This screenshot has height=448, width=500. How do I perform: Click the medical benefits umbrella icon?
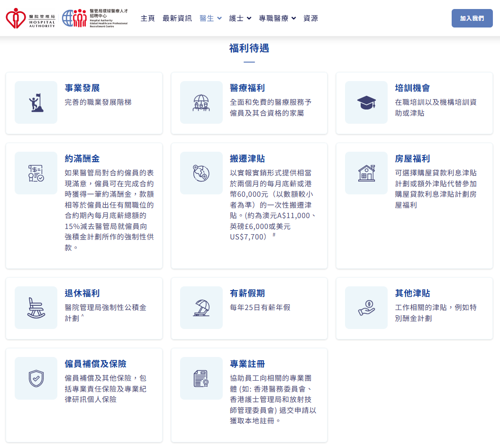201,102
